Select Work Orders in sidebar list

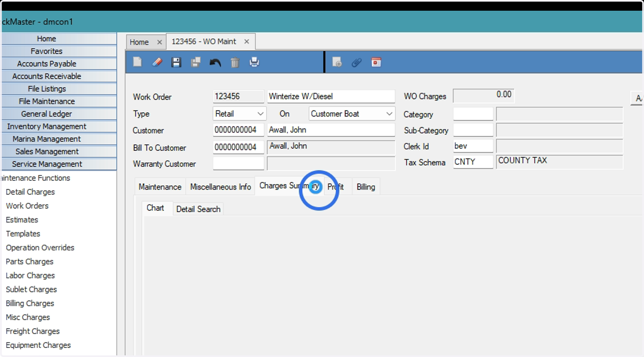(x=27, y=206)
